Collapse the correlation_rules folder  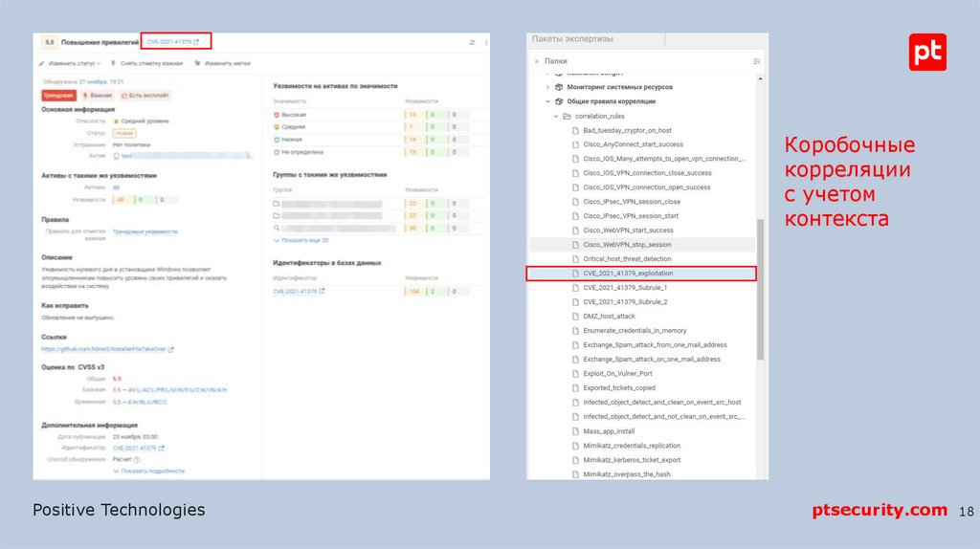coord(556,116)
